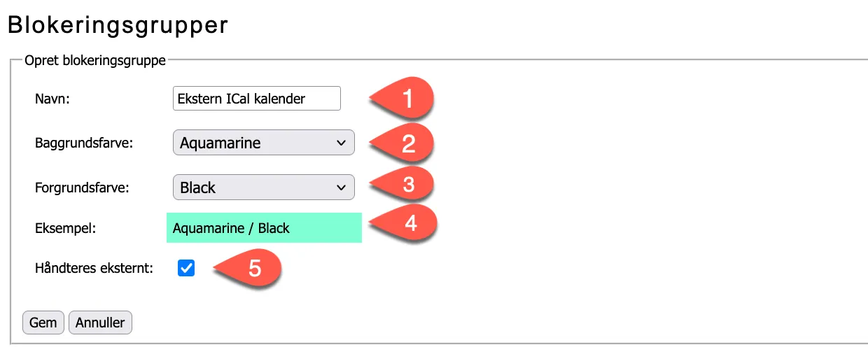Click the 'Håndteres eksternt:' label text
The width and height of the screenshot is (868, 347).
click(94, 268)
